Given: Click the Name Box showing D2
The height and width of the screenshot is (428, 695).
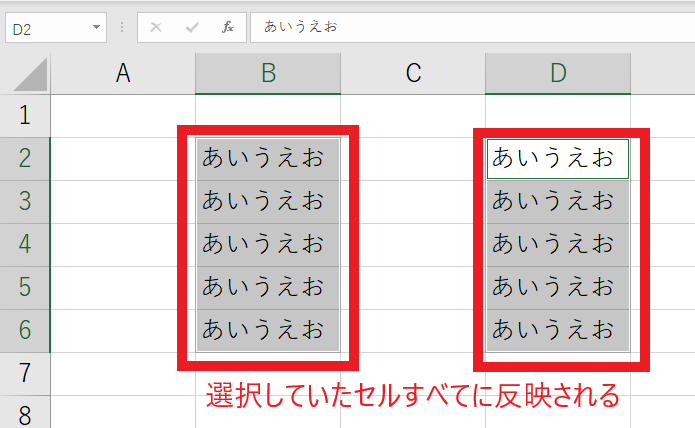Looking at the screenshot, I should tap(56, 28).
